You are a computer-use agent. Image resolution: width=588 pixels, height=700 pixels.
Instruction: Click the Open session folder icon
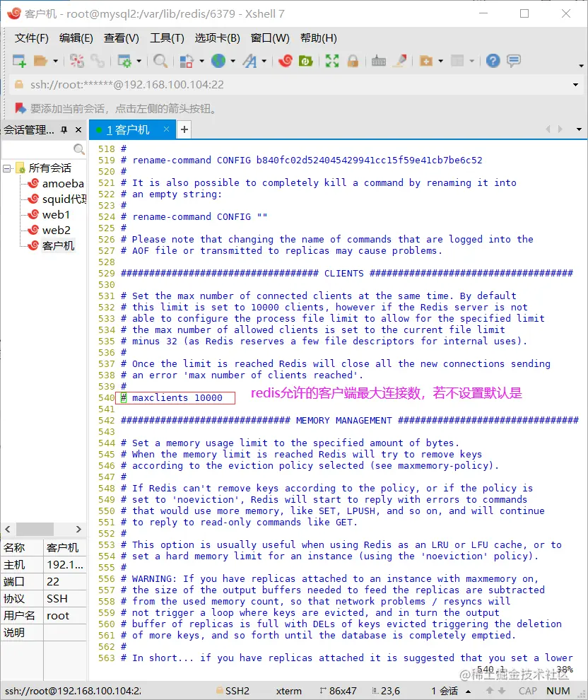(40, 61)
